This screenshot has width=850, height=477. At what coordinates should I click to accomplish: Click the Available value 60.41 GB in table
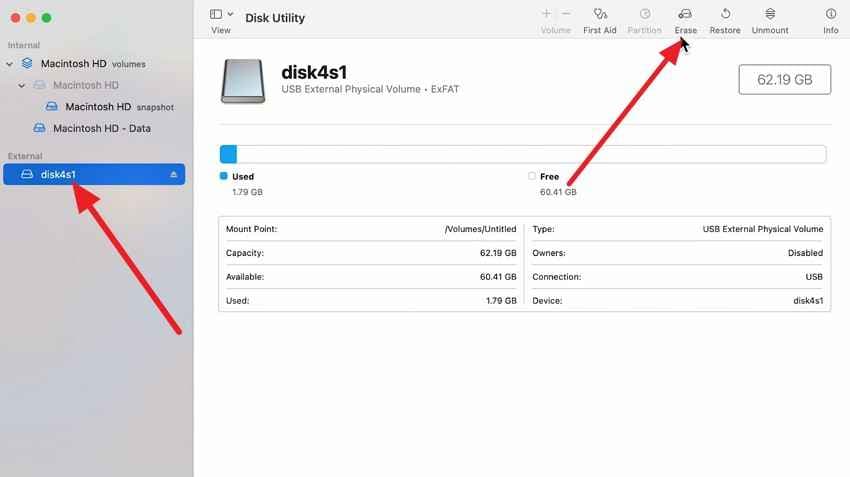[x=498, y=277]
